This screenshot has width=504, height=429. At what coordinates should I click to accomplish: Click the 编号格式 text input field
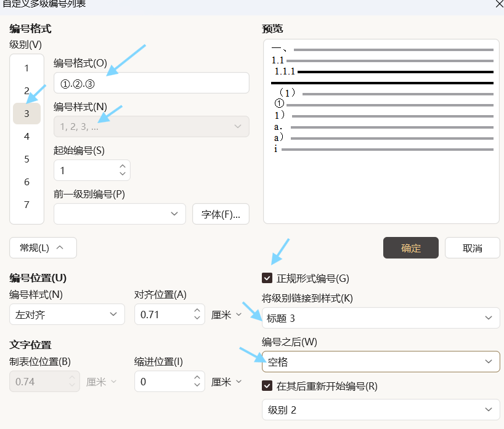tap(151, 83)
